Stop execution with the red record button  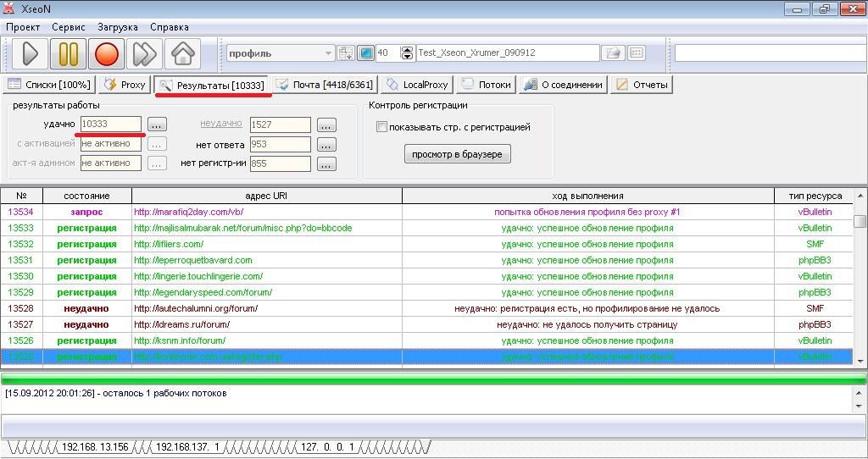106,53
